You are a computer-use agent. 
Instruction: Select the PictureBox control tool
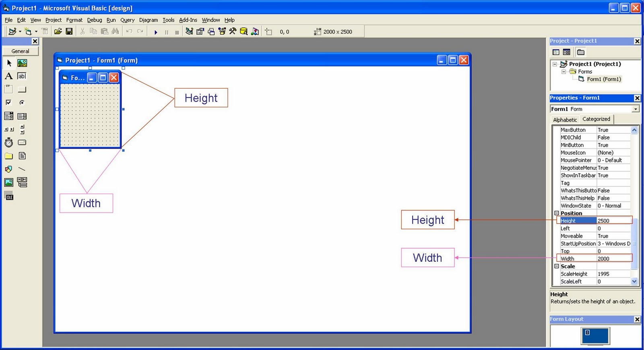click(22, 63)
